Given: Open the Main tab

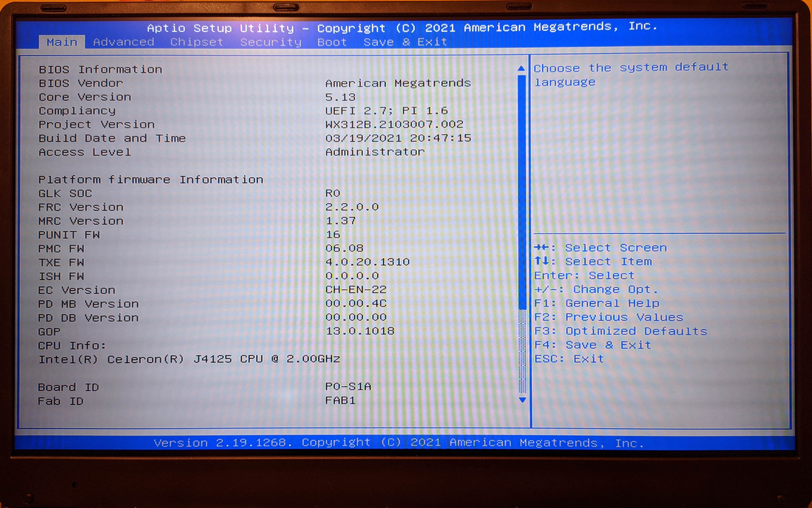Looking at the screenshot, I should coord(62,42).
